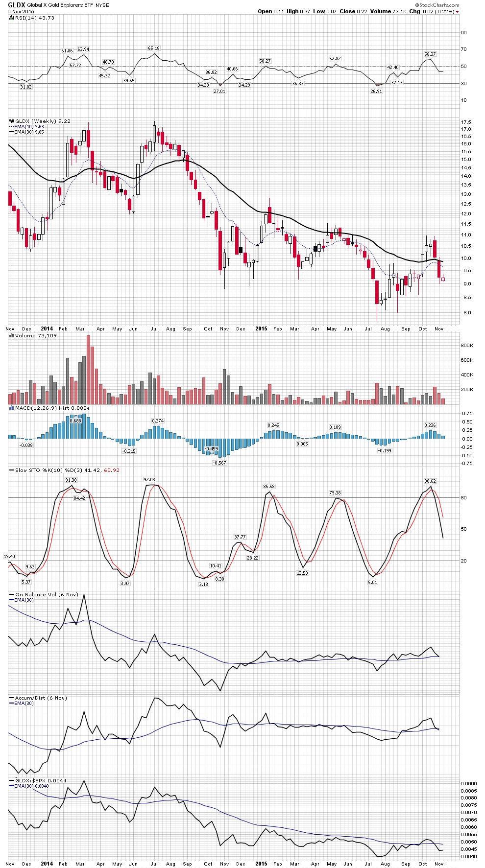Screen dimensions: 485x868
Task: Click the 'Volume 73.1K' value in the header
Action: click(388, 11)
